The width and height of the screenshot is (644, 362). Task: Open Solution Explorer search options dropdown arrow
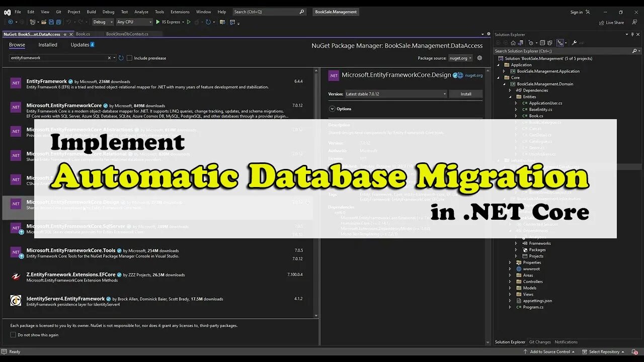point(639,51)
